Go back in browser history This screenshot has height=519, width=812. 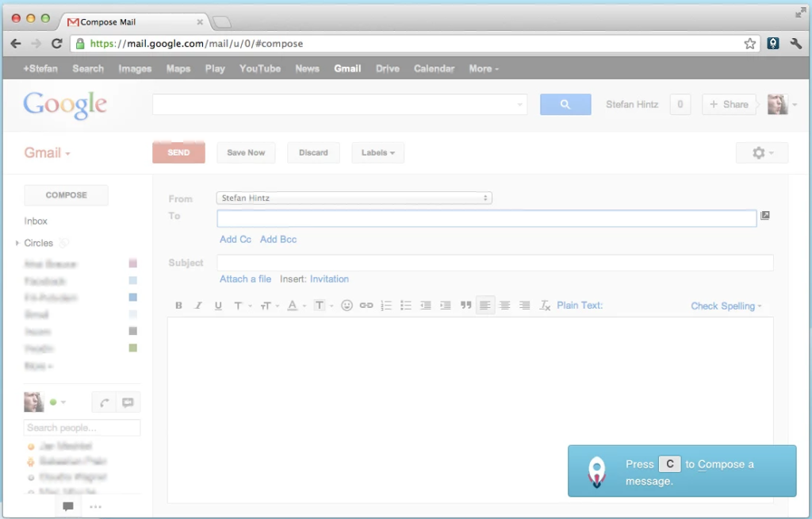(x=16, y=44)
